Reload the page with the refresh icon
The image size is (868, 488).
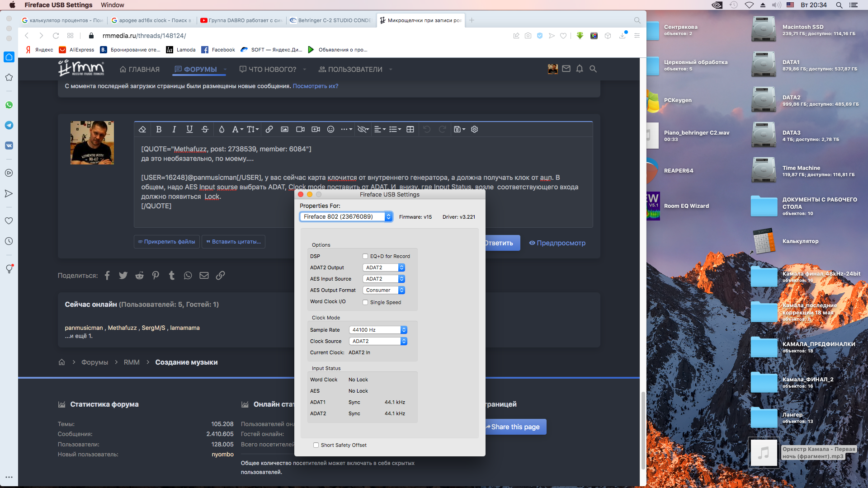click(x=56, y=36)
